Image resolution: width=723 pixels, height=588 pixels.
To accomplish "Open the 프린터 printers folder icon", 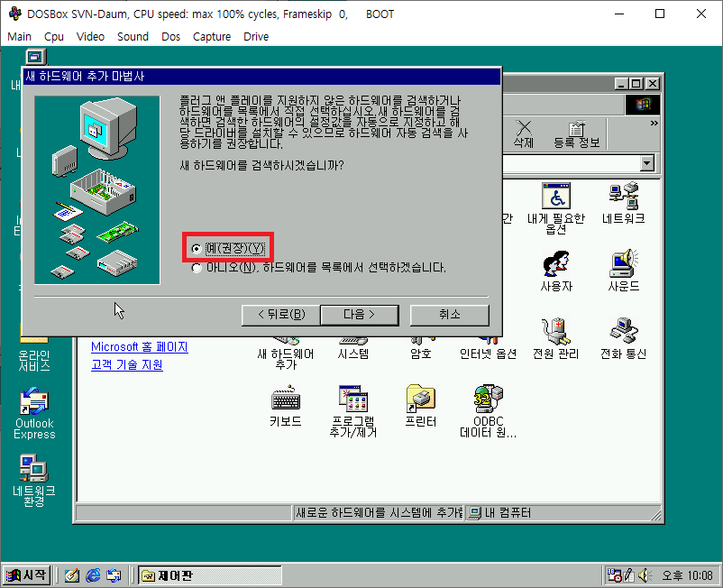I will pyautogui.click(x=420, y=406).
